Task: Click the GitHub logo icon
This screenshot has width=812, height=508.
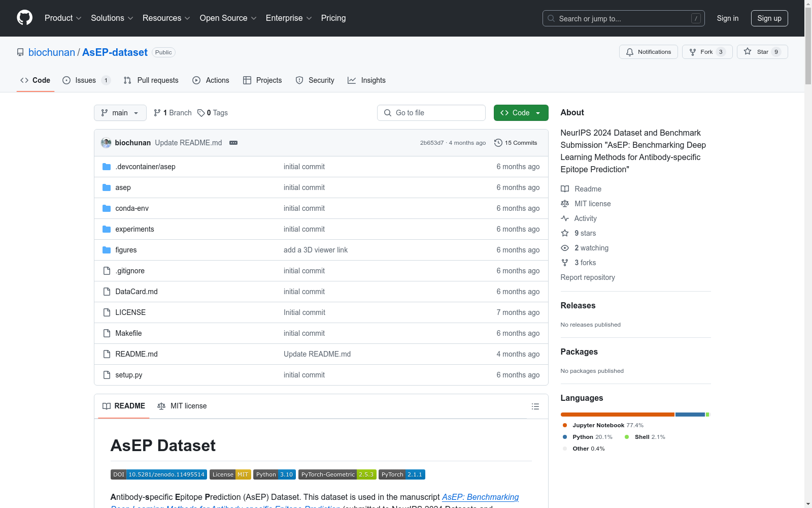Action: pyautogui.click(x=24, y=18)
